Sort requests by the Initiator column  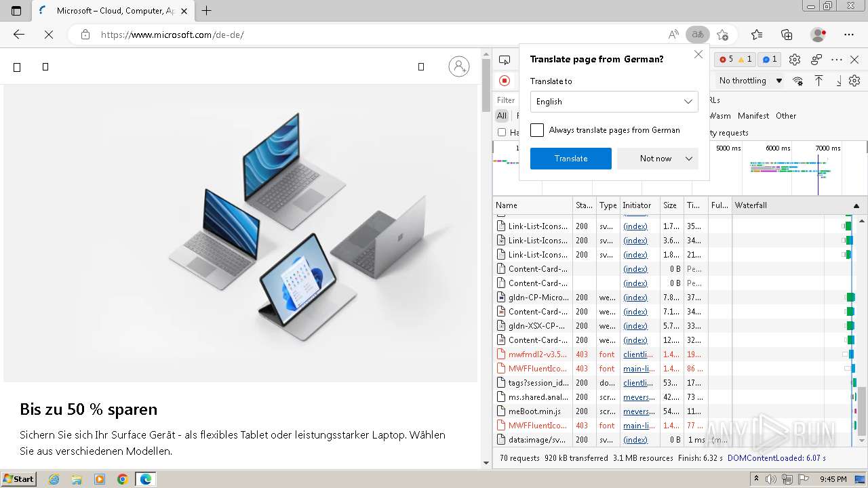click(639, 205)
